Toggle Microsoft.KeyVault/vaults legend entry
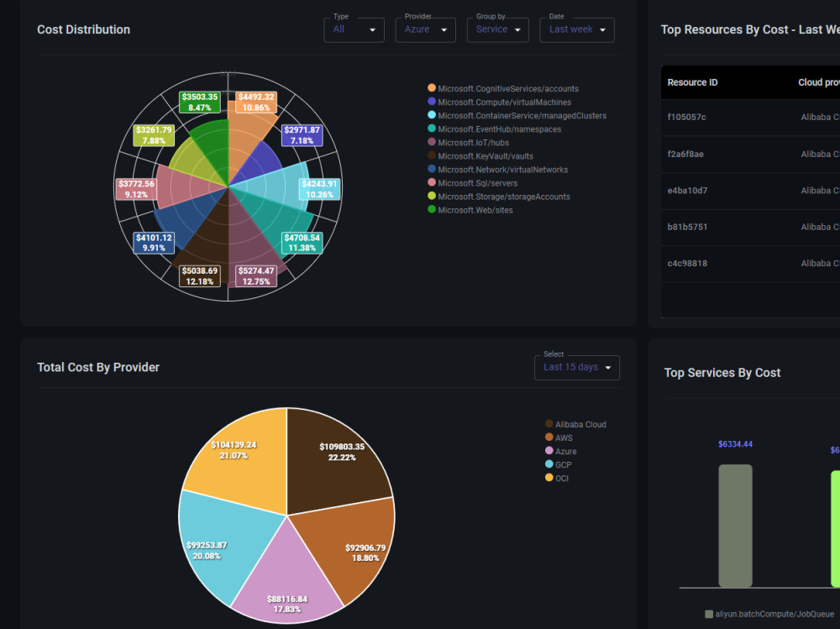Image resolution: width=840 pixels, height=629 pixels. 480,156
